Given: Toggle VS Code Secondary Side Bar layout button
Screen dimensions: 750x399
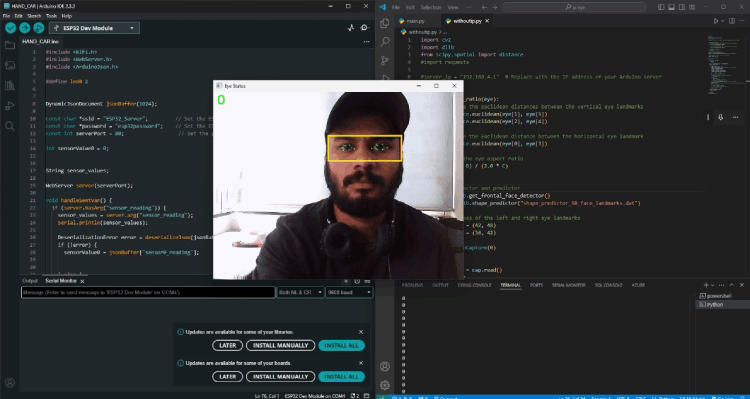Looking at the screenshot, I should (x=682, y=7).
